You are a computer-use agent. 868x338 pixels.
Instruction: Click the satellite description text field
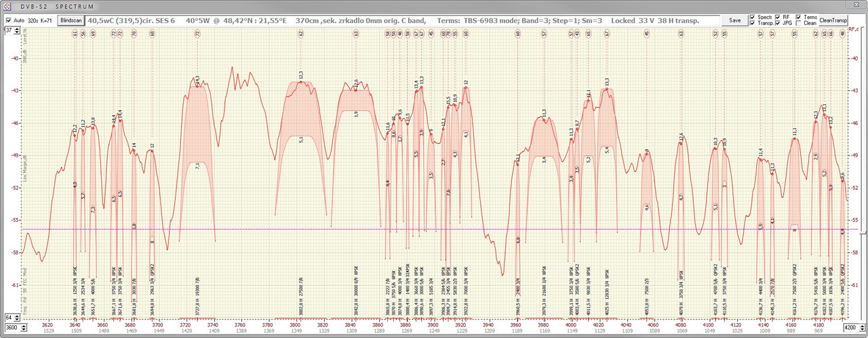(402, 20)
